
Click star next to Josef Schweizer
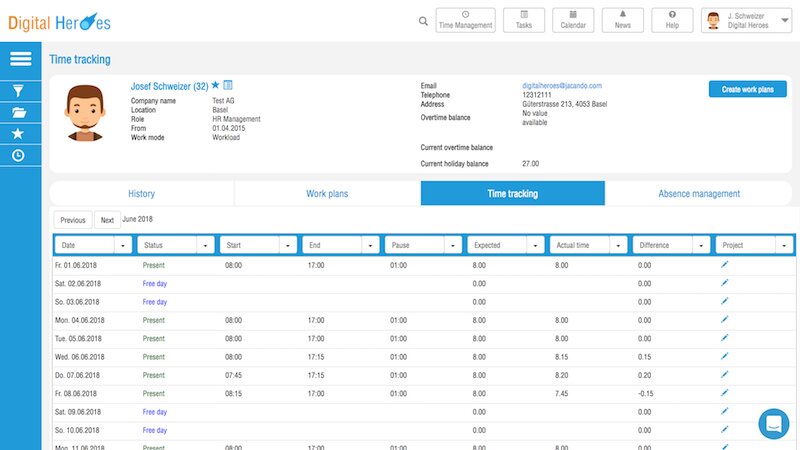pos(215,86)
